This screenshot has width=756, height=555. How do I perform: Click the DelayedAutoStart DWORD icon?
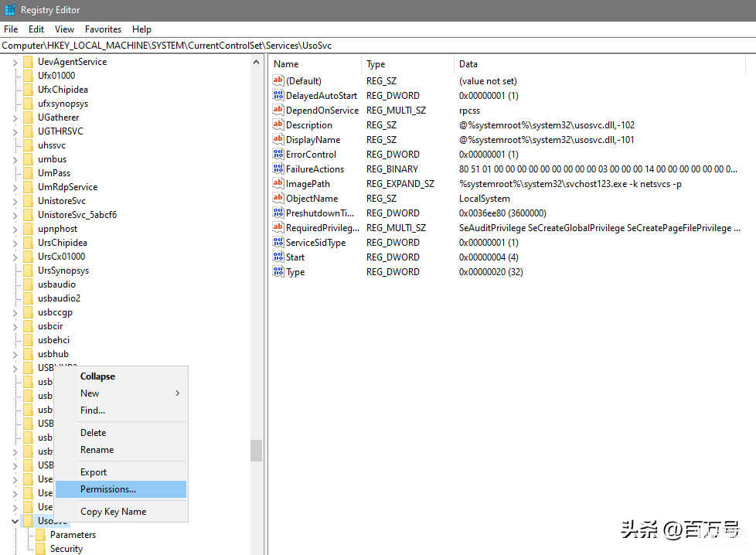[x=278, y=96]
